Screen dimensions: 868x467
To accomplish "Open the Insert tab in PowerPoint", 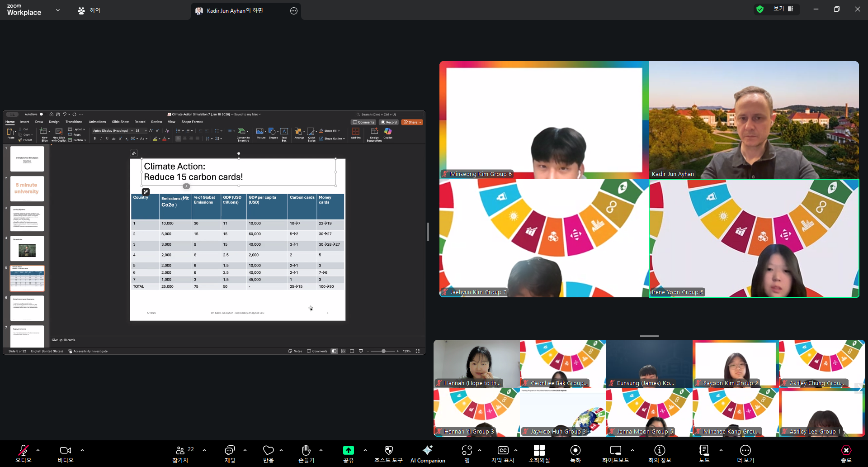I will 24,122.
